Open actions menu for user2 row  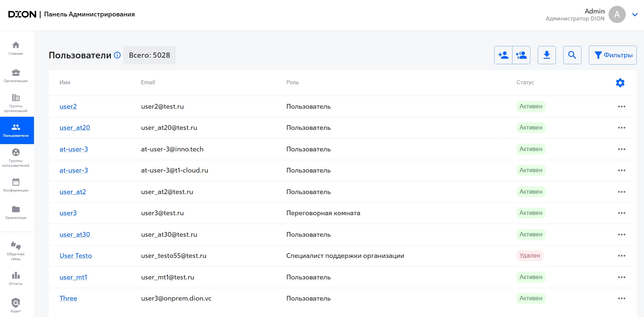622,107
